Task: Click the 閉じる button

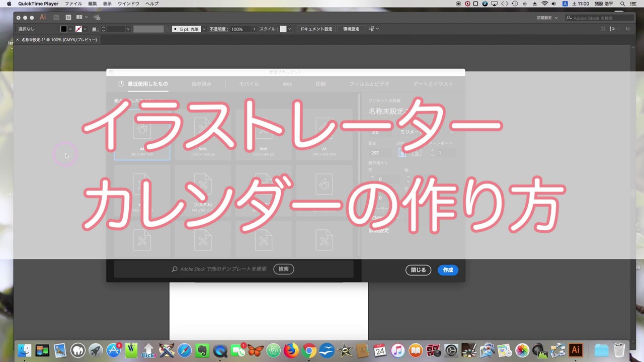Action: point(418,270)
